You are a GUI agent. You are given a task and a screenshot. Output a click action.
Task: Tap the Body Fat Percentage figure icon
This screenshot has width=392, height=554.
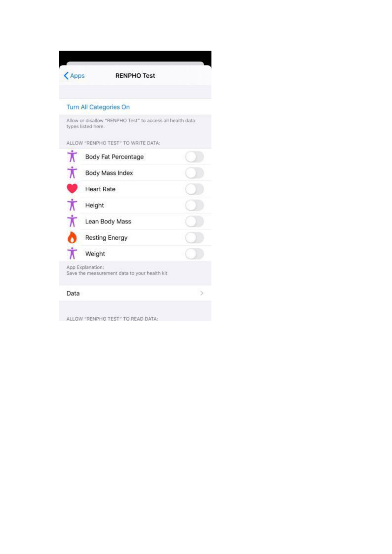click(x=72, y=157)
